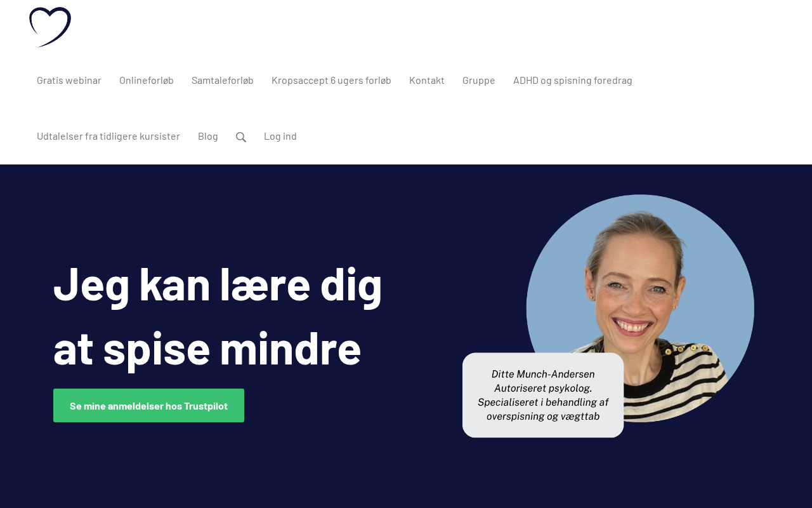The width and height of the screenshot is (812, 508).
Task: Click Se mine anmeldelser hos Trustpilot
Action: 148,405
